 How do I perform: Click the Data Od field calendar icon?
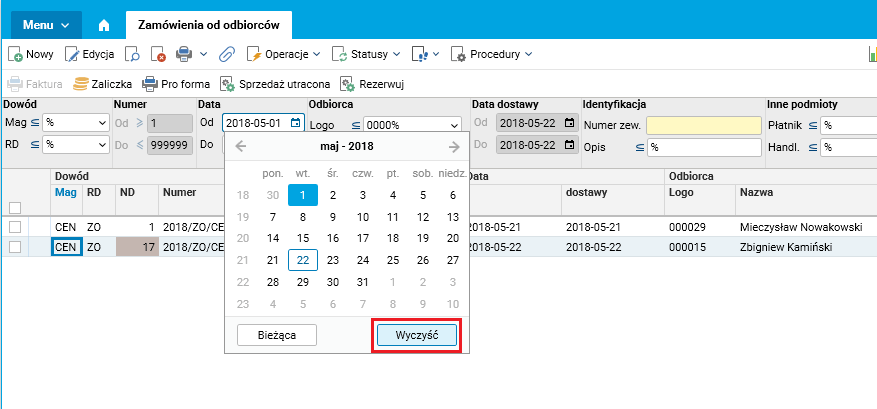point(296,123)
